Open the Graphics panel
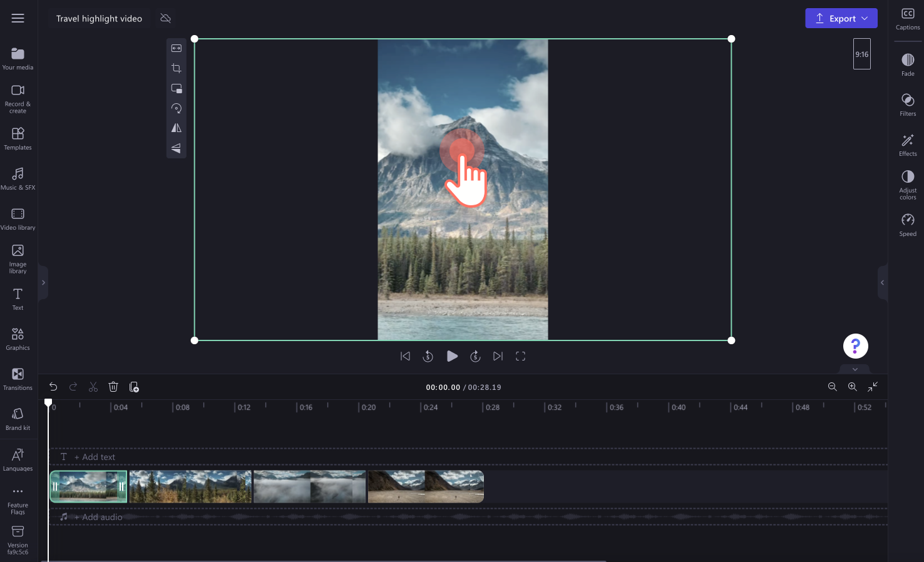The height and width of the screenshot is (562, 924). click(x=18, y=339)
